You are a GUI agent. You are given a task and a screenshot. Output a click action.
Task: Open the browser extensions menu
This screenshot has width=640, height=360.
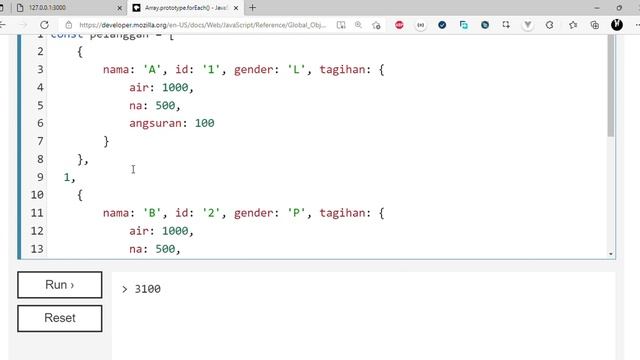549,25
